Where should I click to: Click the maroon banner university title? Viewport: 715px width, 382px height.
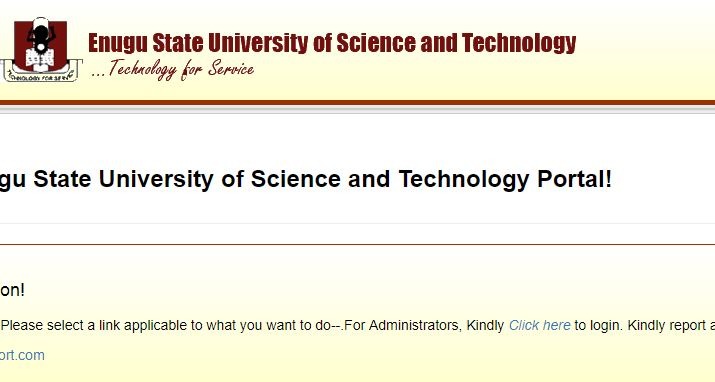click(332, 43)
